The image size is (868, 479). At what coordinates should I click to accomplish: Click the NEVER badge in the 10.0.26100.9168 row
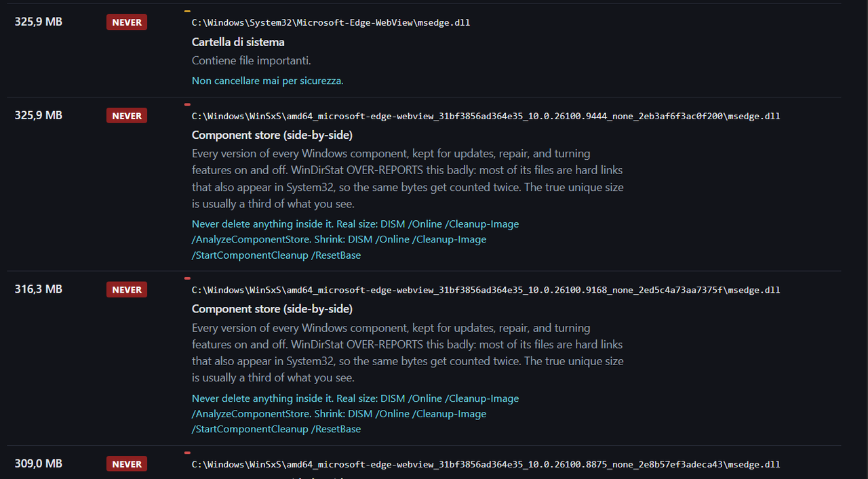point(127,290)
